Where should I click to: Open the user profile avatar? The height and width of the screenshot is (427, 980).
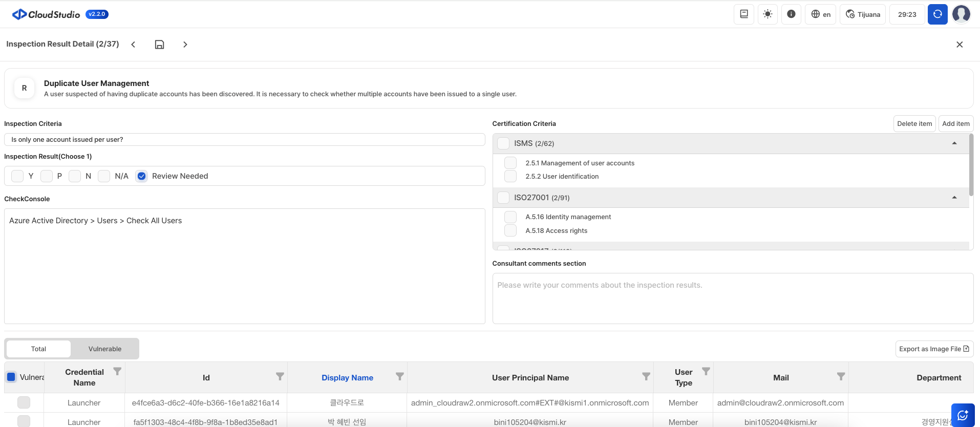(961, 14)
